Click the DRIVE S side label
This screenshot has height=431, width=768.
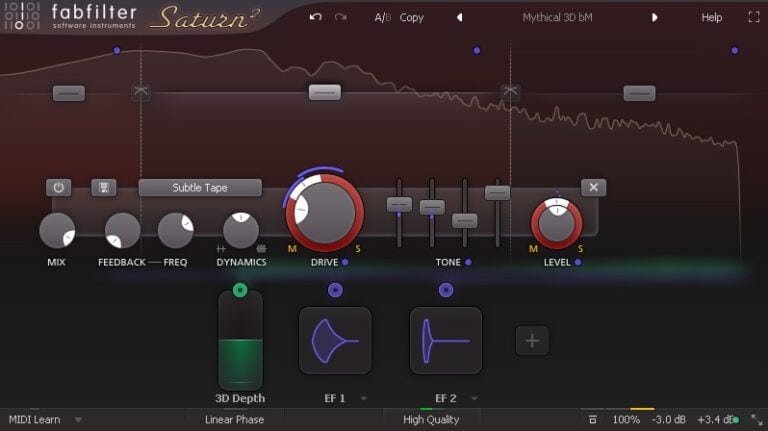point(358,249)
